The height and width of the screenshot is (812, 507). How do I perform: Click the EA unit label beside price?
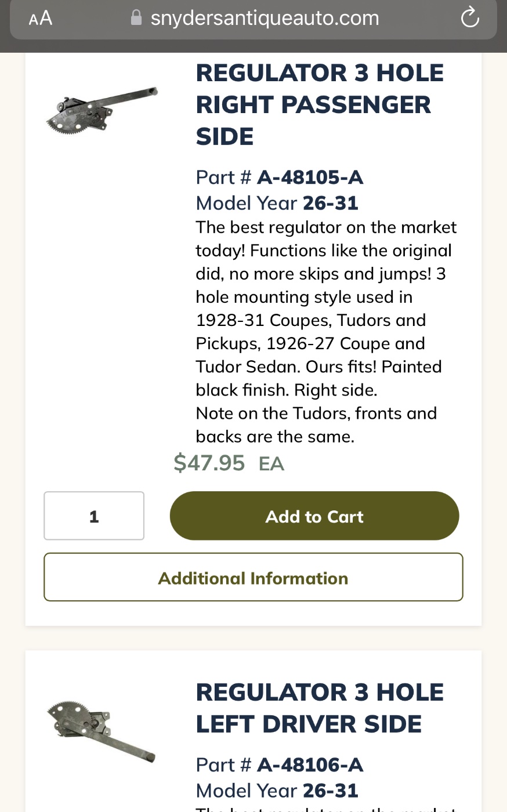[271, 464]
